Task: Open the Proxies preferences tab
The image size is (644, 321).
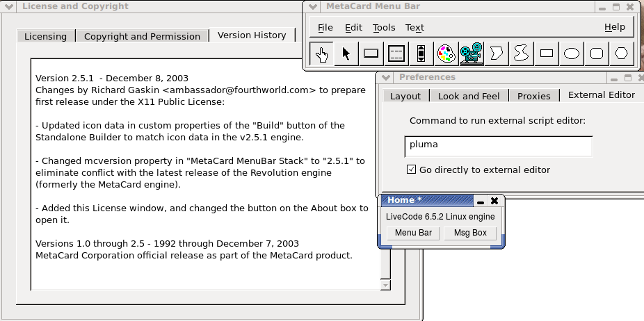Action: point(533,96)
